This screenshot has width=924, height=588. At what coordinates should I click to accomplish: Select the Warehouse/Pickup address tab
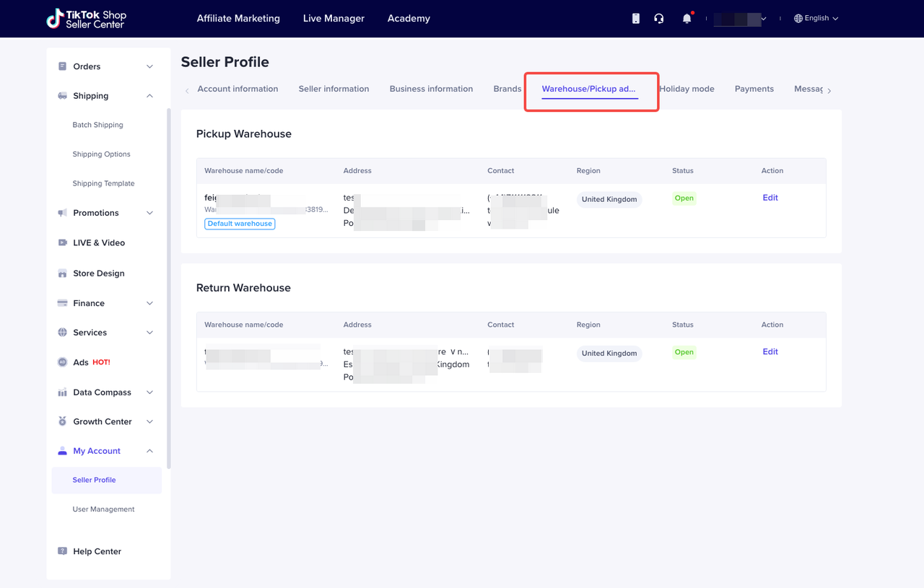[589, 89]
